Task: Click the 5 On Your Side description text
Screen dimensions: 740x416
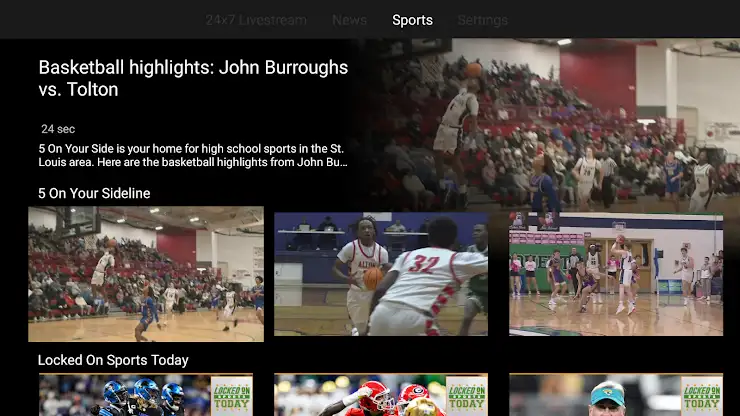Action: (193, 155)
